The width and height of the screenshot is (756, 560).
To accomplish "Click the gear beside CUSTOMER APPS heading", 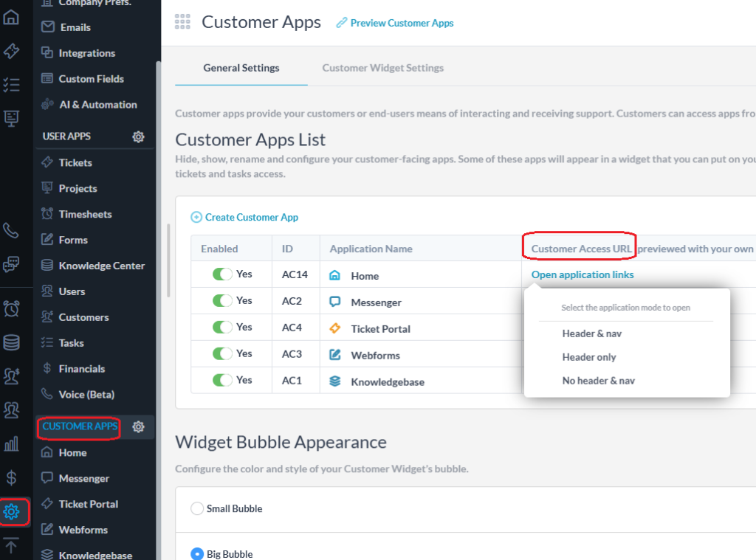I will pyautogui.click(x=138, y=426).
